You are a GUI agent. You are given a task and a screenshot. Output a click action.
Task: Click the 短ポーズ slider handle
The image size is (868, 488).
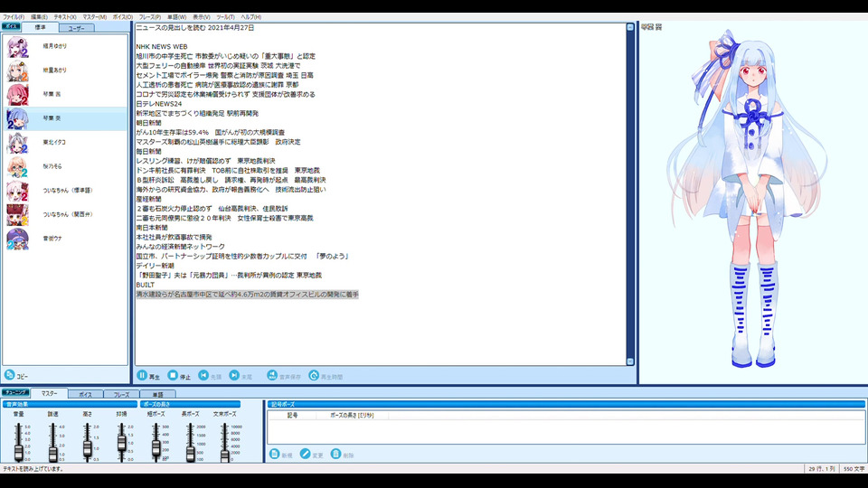coord(156,448)
